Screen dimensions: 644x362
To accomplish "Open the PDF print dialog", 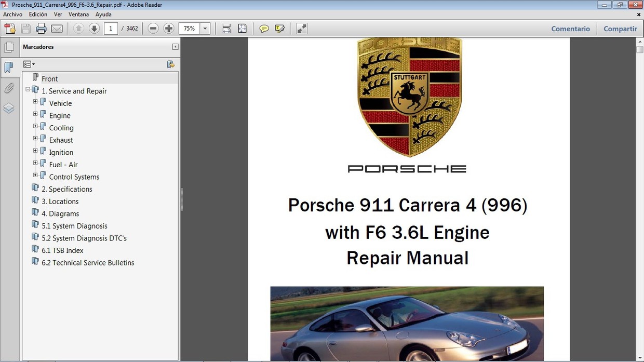I will click(x=41, y=29).
